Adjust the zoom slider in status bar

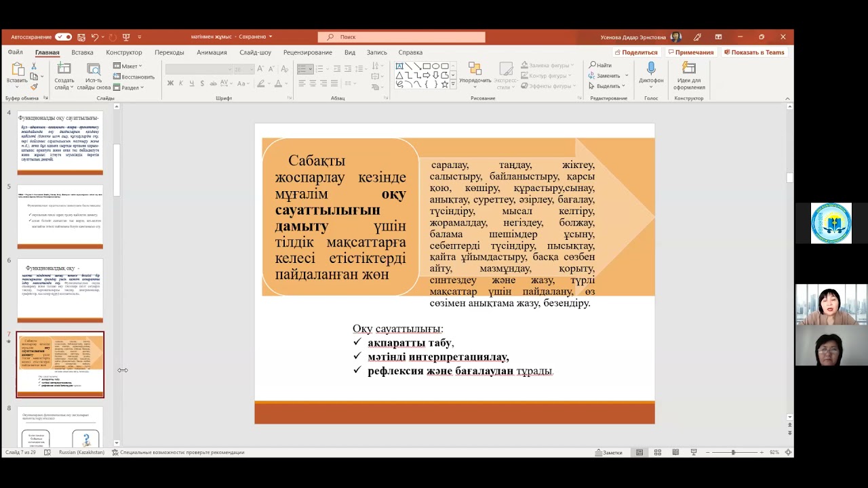pos(733,452)
